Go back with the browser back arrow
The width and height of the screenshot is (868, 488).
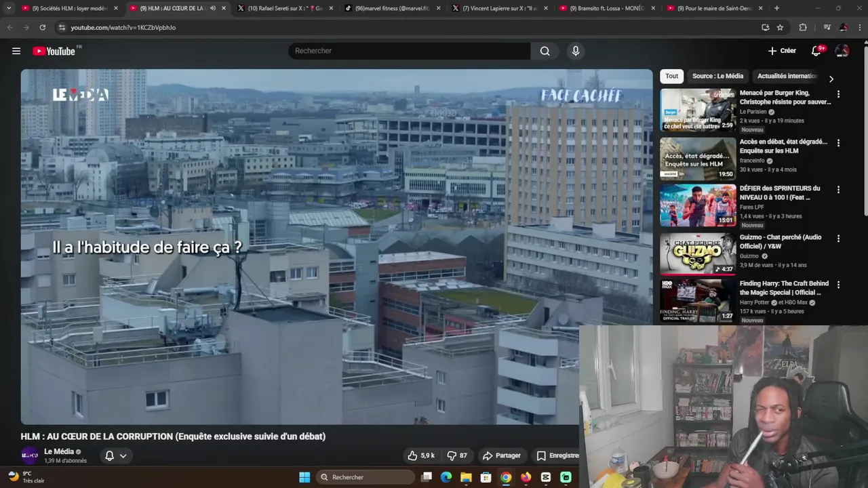pos(9,27)
